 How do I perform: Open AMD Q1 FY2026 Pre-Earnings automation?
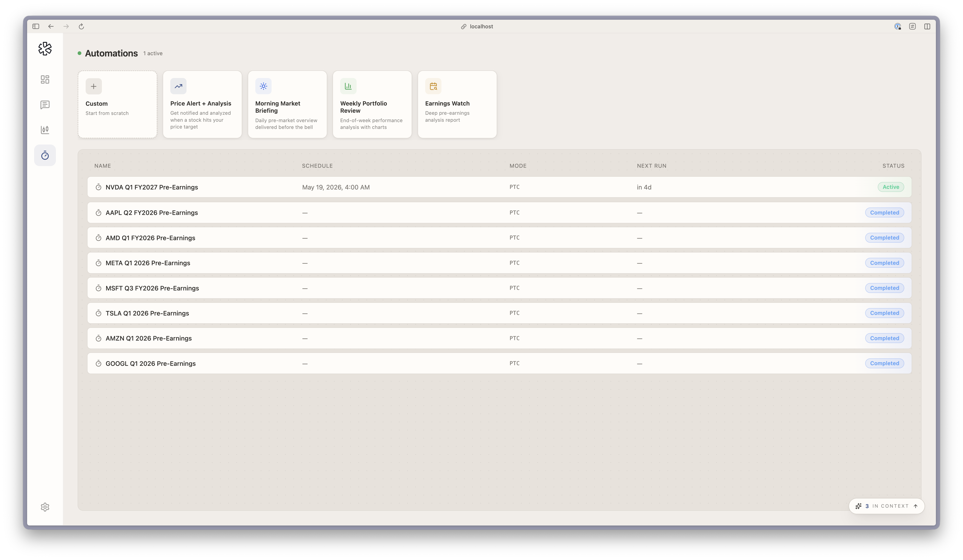(499, 238)
